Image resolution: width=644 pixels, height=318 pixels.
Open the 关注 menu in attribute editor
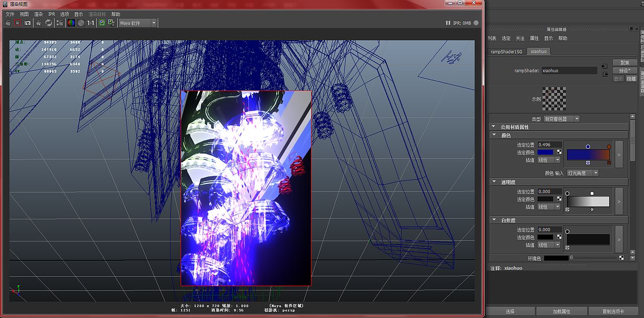click(x=520, y=38)
